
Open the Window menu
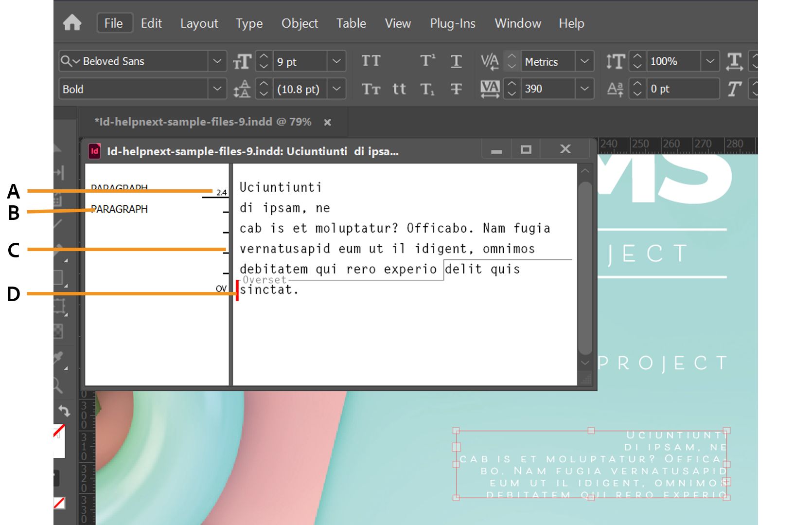tap(518, 23)
